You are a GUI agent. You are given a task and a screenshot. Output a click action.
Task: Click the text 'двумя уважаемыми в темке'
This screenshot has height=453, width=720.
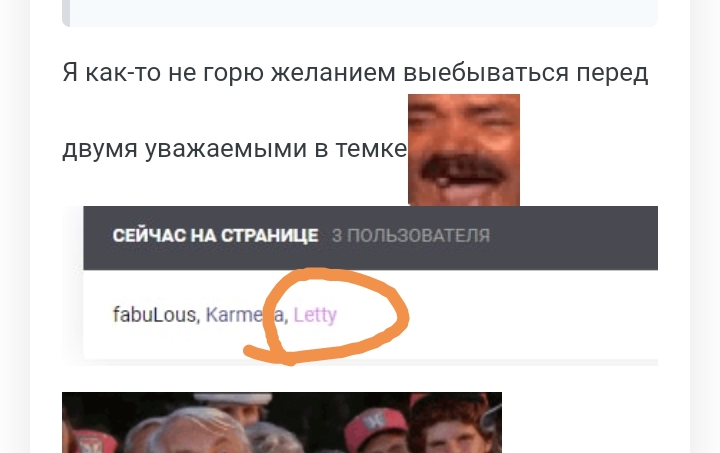[235, 149]
